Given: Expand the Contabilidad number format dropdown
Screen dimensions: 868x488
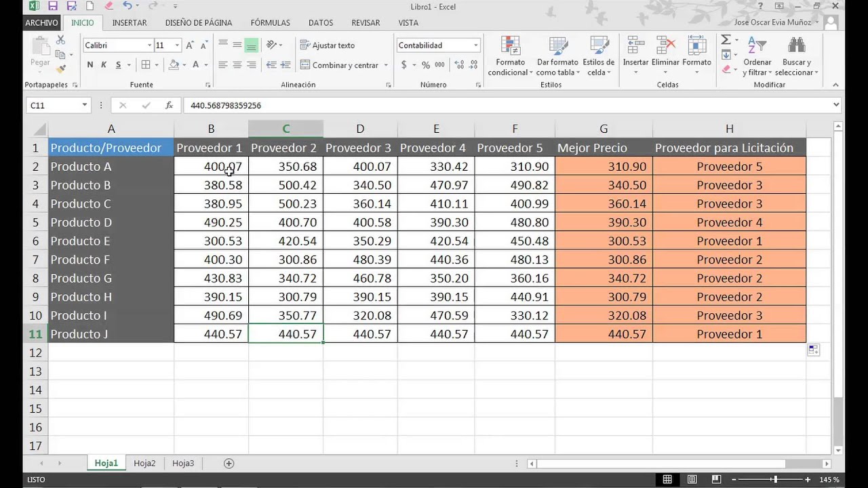Looking at the screenshot, I should (x=475, y=45).
